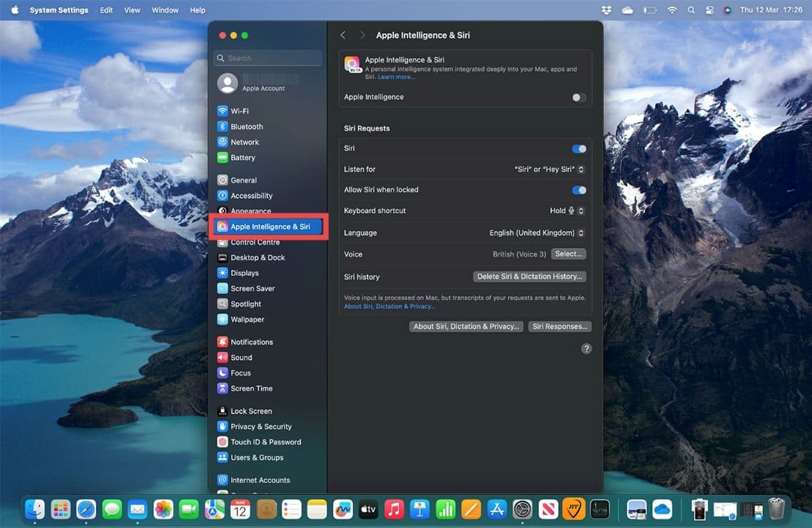Launch System Settings from the Dock

pos(522,510)
